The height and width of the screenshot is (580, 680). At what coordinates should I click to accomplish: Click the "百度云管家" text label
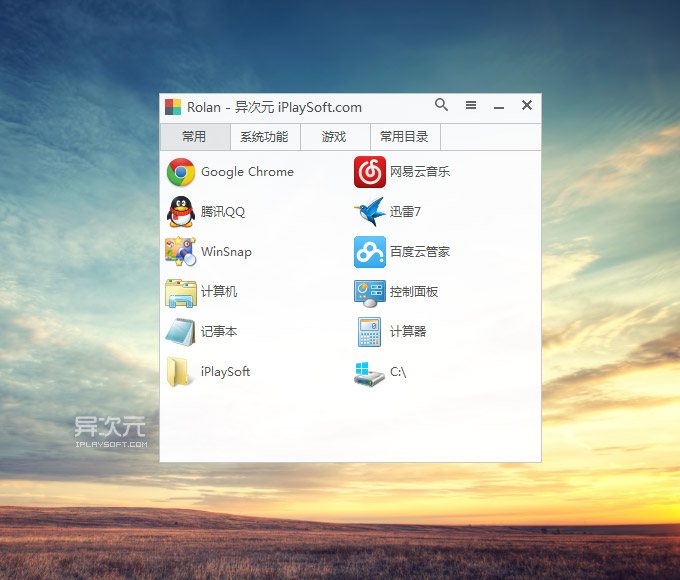(420, 252)
